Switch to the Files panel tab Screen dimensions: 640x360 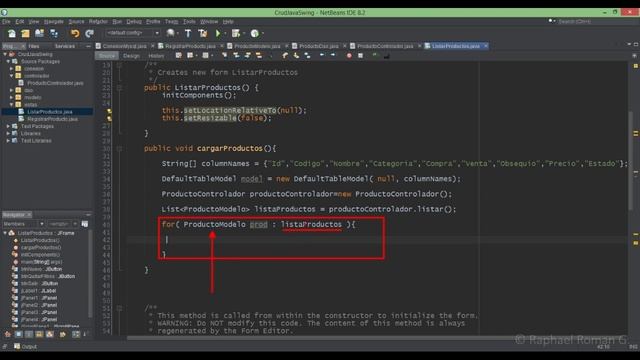click(34, 46)
